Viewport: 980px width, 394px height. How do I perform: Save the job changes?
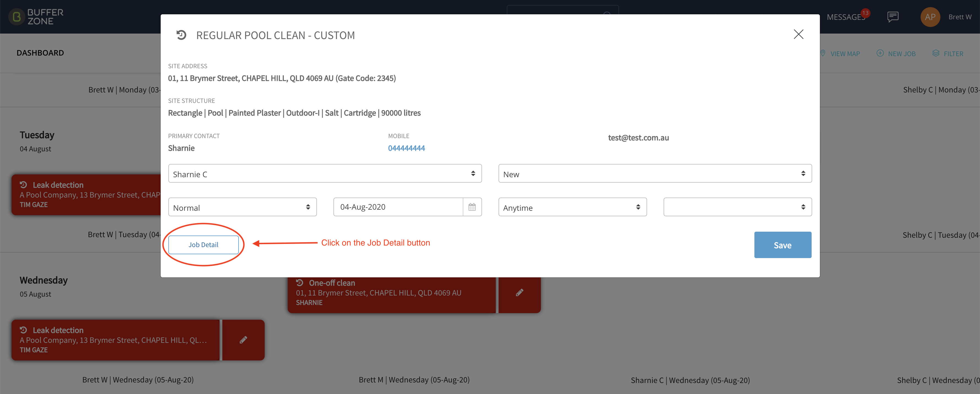(x=782, y=245)
